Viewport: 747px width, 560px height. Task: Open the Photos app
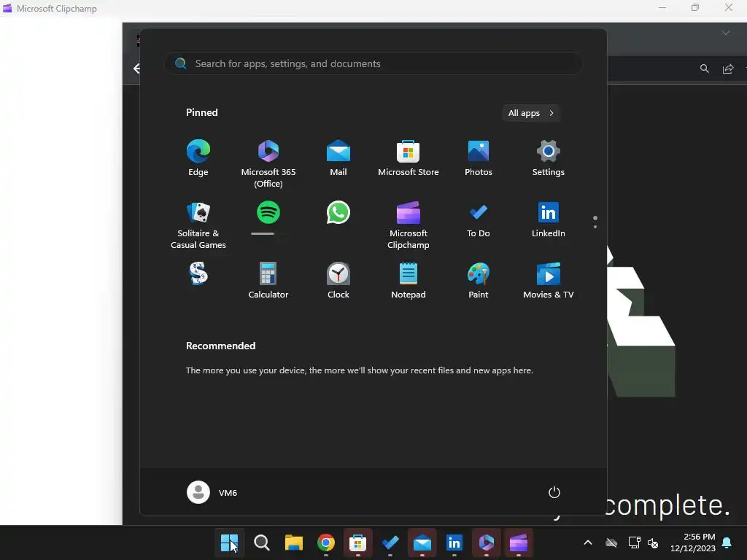click(479, 158)
